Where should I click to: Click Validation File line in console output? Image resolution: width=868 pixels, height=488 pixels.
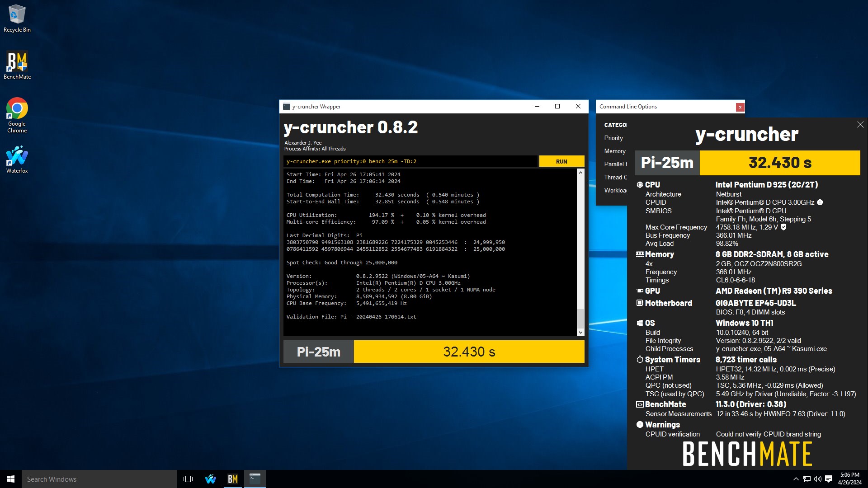(351, 317)
